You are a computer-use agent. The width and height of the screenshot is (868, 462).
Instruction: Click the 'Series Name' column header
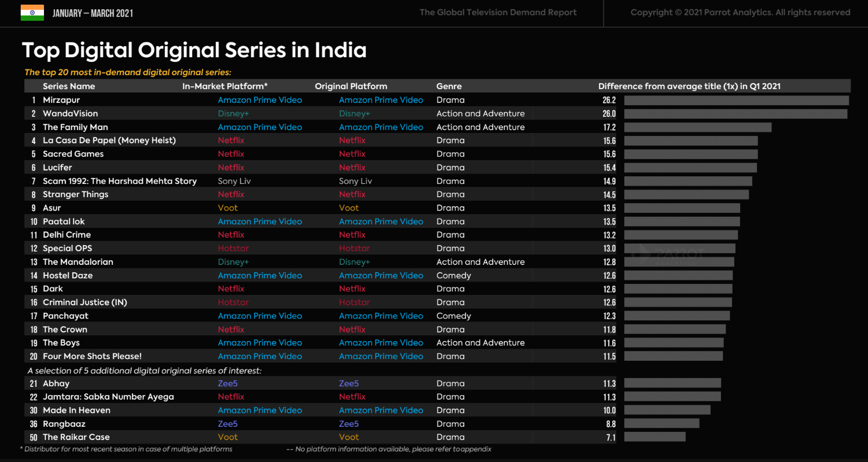[x=69, y=86]
